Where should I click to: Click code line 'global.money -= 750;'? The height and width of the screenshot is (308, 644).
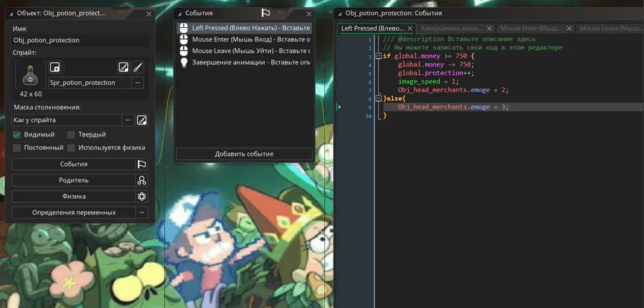(436, 64)
